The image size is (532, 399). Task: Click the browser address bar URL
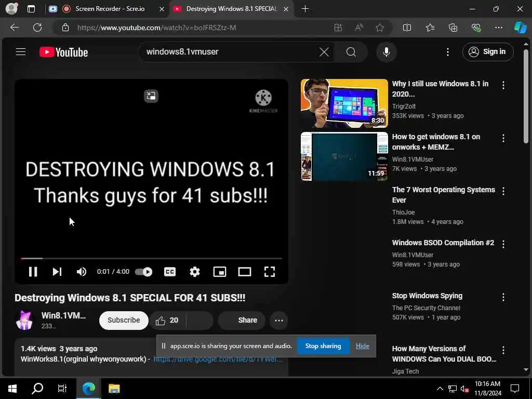[156, 28]
